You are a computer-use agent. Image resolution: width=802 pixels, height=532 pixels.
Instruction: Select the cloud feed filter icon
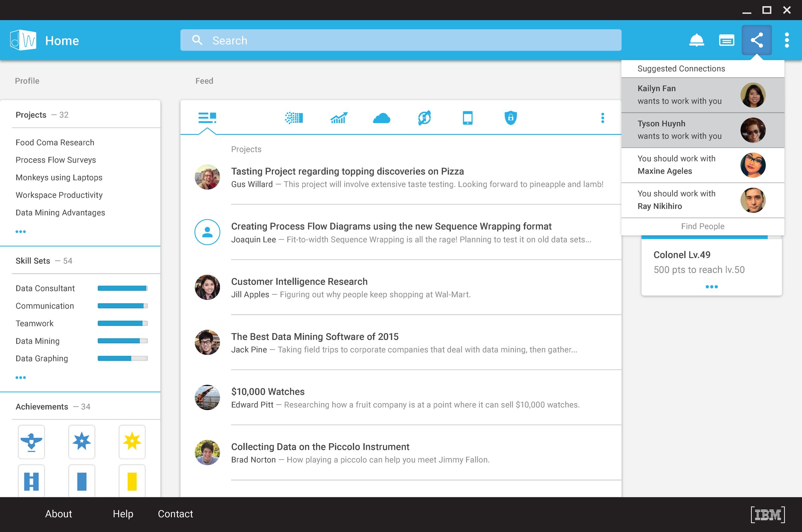(381, 118)
